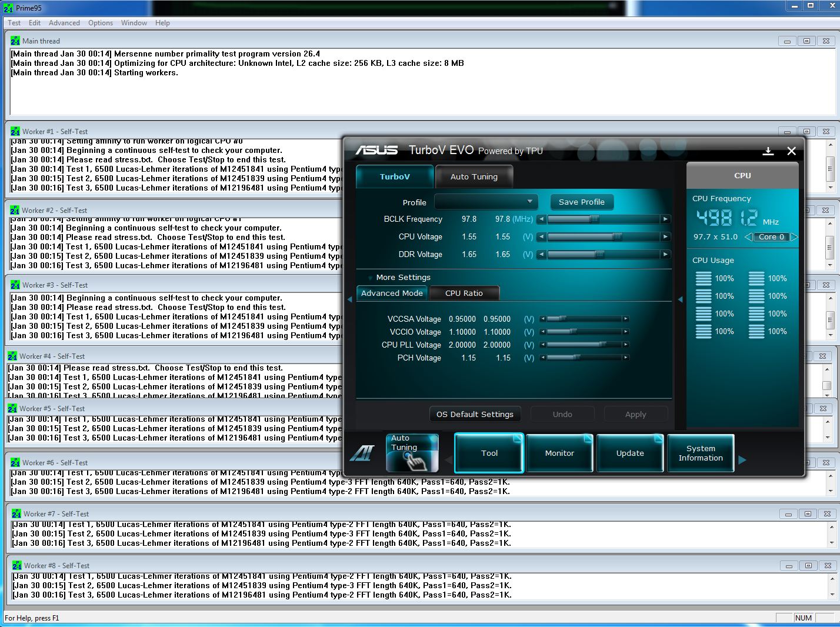
Task: Click the CPU PLL Voltage slider
Action: click(x=584, y=345)
